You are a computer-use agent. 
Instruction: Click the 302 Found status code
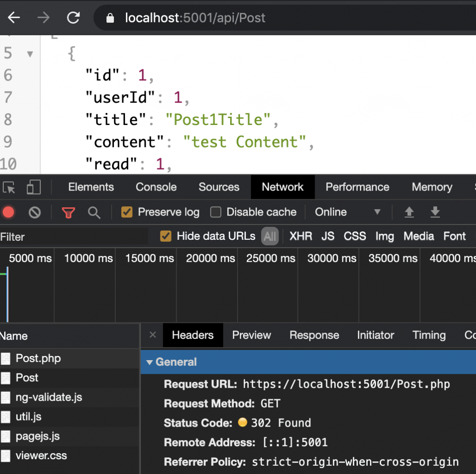281,423
